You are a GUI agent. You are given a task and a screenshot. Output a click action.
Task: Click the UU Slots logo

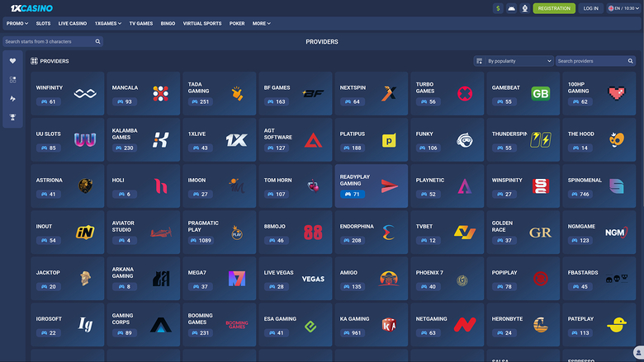point(85,140)
